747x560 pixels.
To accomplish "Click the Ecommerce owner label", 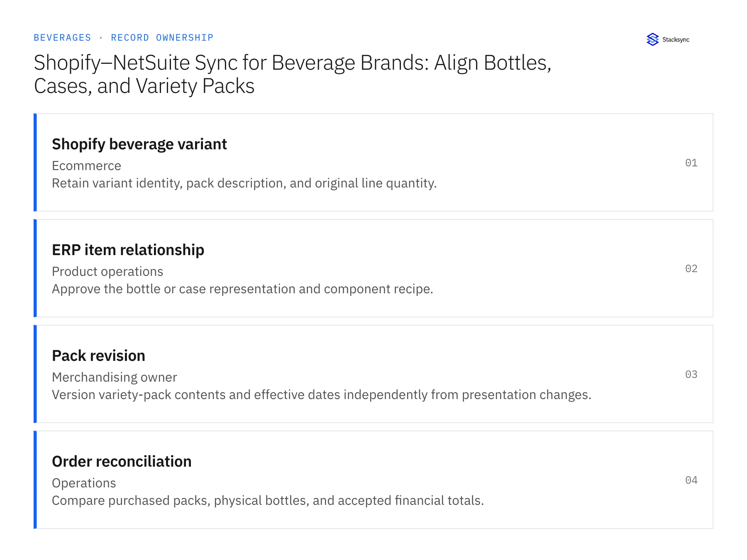I will 86,166.
